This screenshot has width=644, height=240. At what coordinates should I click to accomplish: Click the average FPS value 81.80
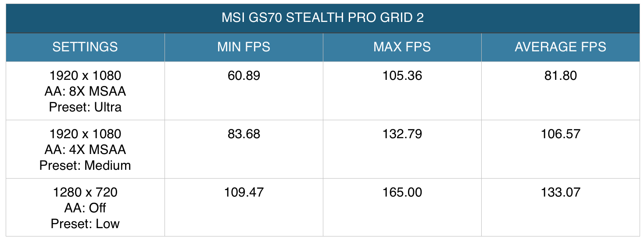click(561, 76)
